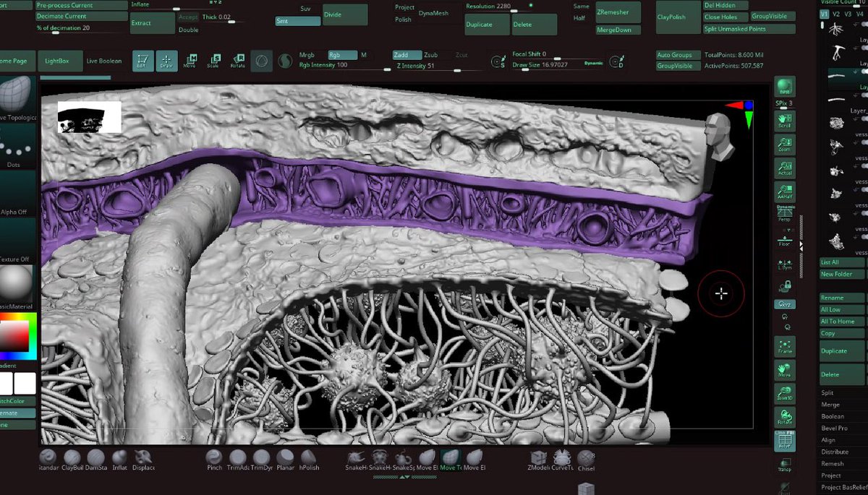Toggle Transp transparency mode
The image size is (868, 495).
(x=785, y=465)
